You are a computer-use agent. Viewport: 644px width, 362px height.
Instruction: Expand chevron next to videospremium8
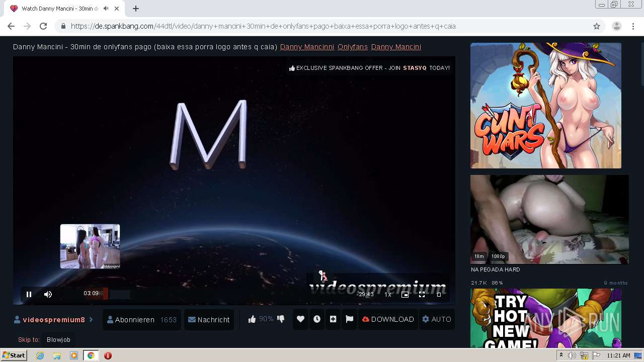[91, 319]
